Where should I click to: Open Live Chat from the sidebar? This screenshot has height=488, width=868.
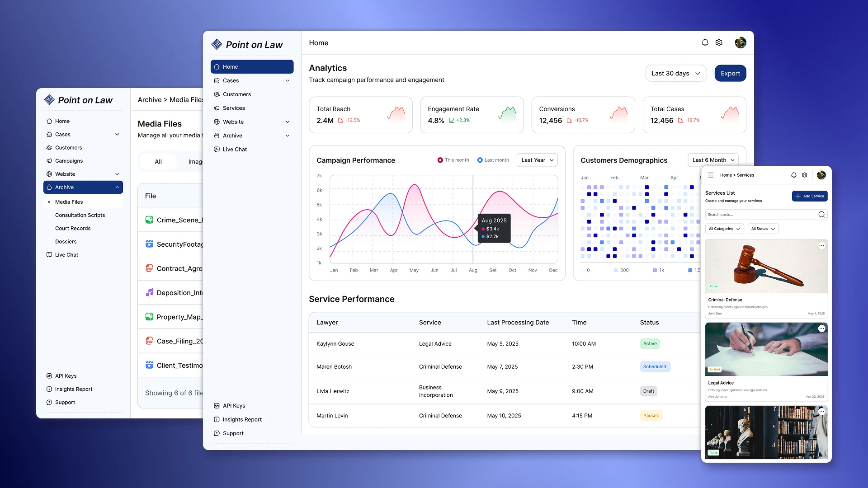pyautogui.click(x=235, y=149)
